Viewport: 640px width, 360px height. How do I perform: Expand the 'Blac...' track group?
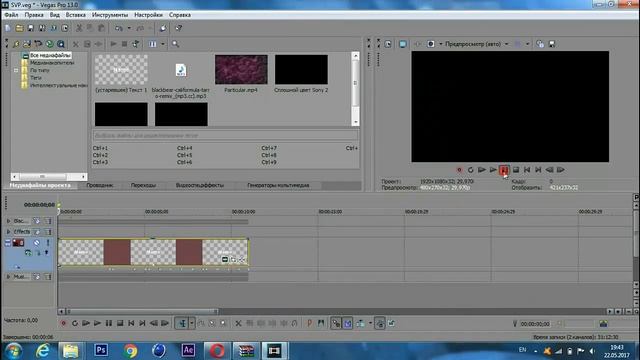tap(8, 221)
